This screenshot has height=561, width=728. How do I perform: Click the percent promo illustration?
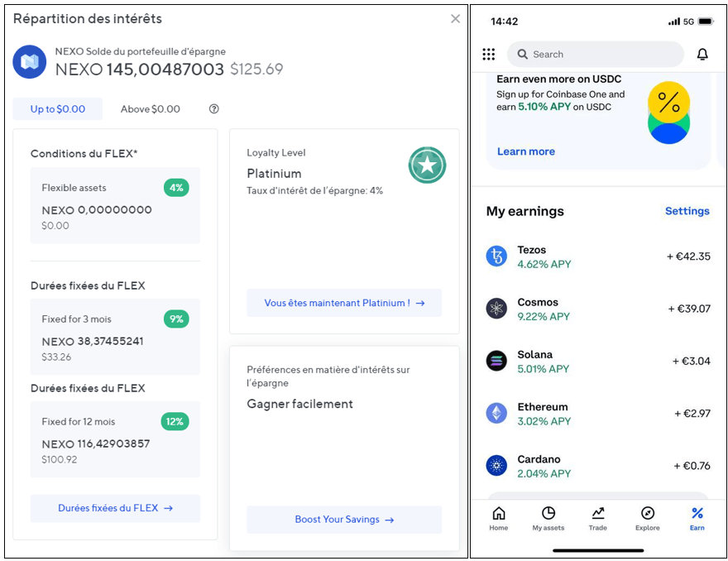coord(668,113)
